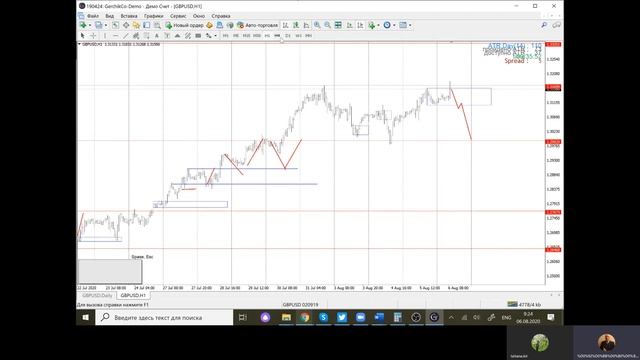Tile chart windows icon
The image size is (640, 360).
tap(338, 25)
